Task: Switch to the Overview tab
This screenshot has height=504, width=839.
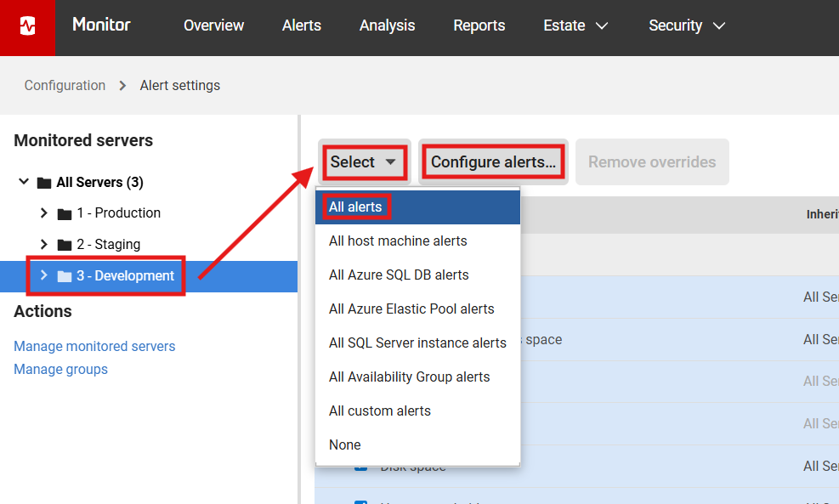Action: coord(213,25)
